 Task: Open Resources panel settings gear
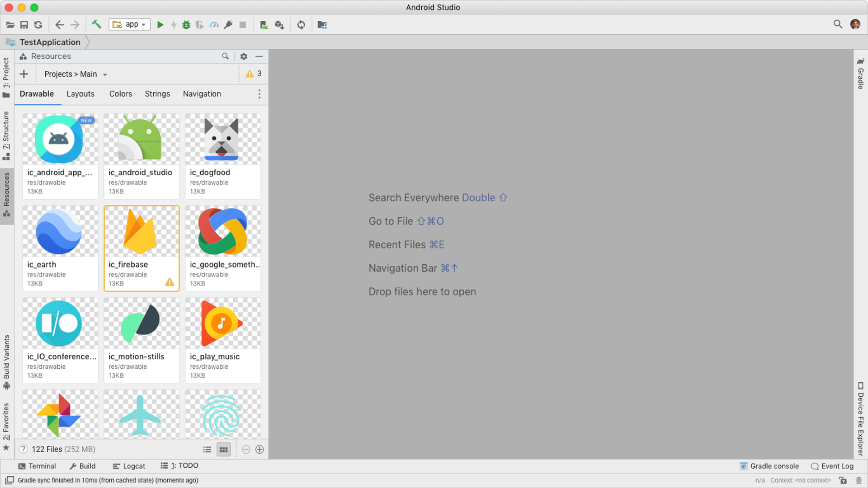pyautogui.click(x=244, y=56)
